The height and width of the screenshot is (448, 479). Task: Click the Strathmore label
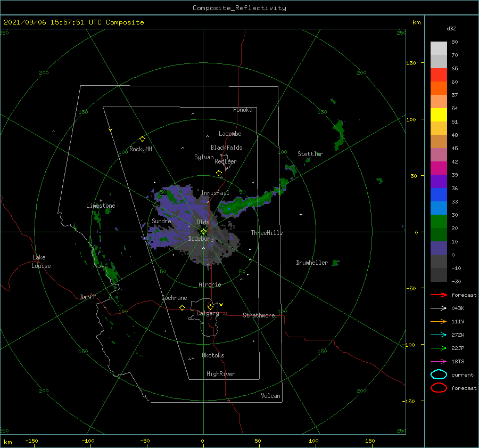259,315
